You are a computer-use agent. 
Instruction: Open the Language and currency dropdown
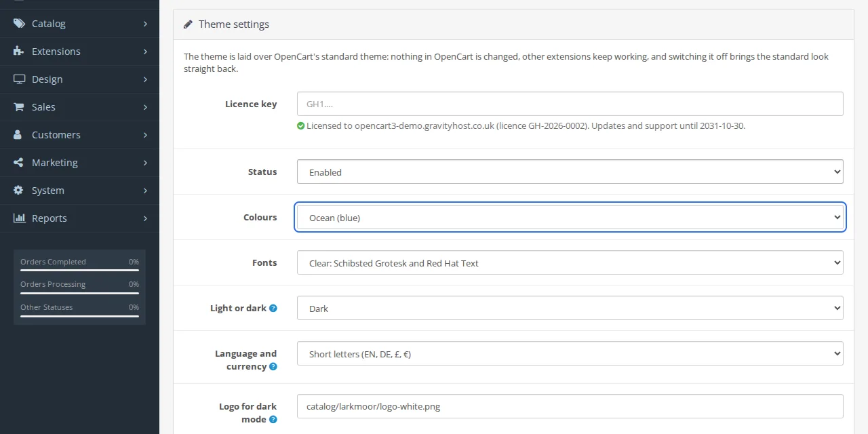(570, 353)
